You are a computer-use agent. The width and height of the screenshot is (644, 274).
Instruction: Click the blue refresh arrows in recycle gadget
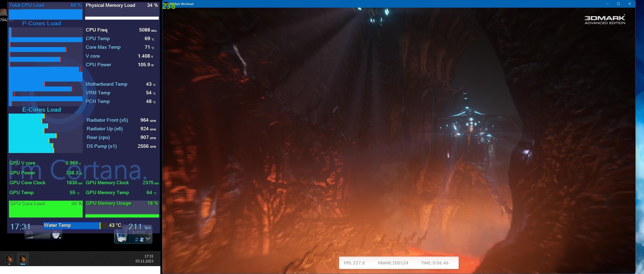coord(136,240)
